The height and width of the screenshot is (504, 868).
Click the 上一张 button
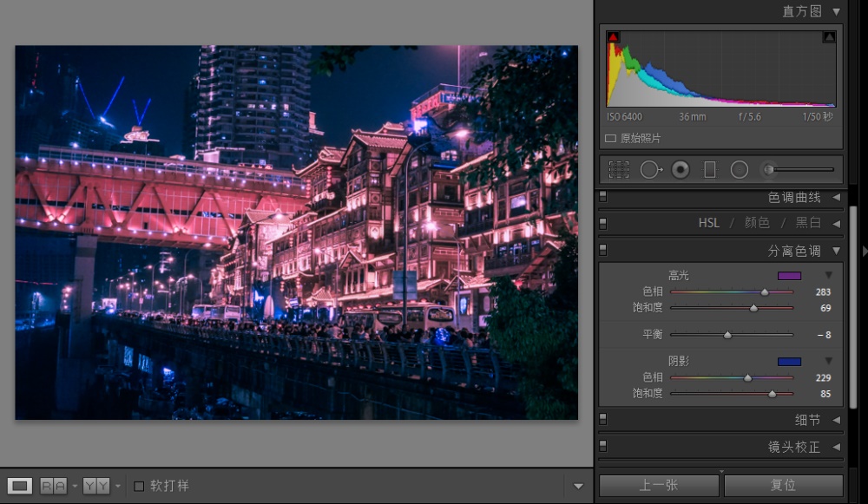click(659, 485)
